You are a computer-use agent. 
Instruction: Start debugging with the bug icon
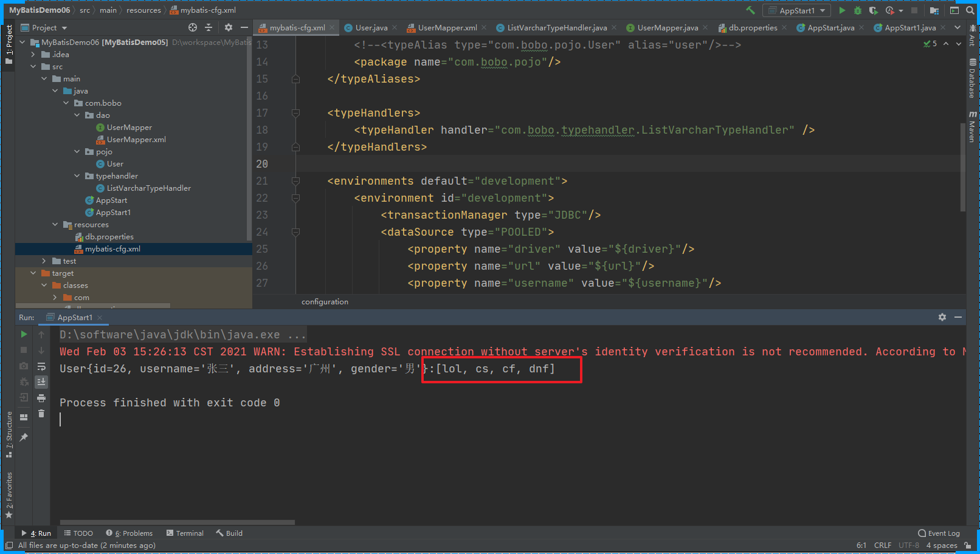[x=858, y=10]
